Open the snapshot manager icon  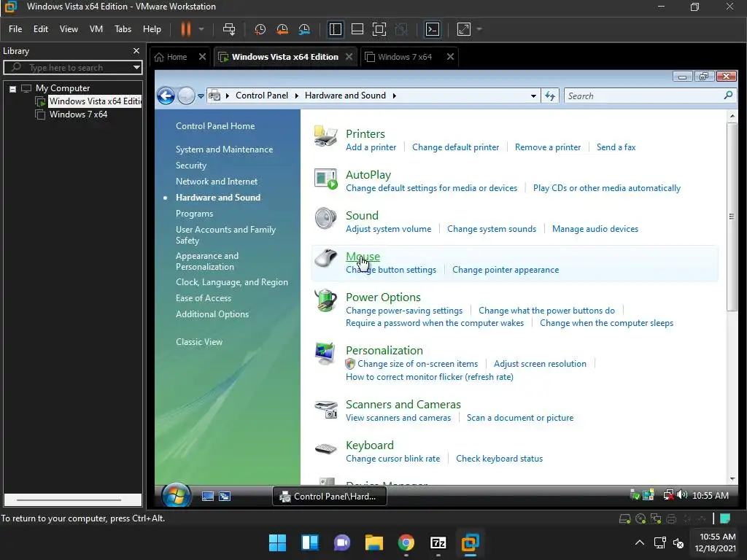[x=304, y=29]
